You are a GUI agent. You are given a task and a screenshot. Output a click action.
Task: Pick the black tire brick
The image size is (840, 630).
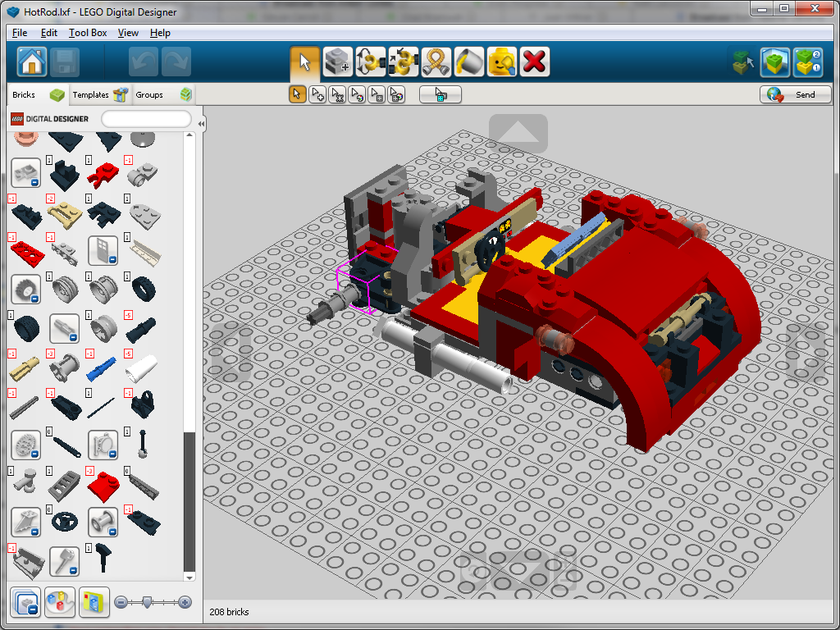[143, 290]
